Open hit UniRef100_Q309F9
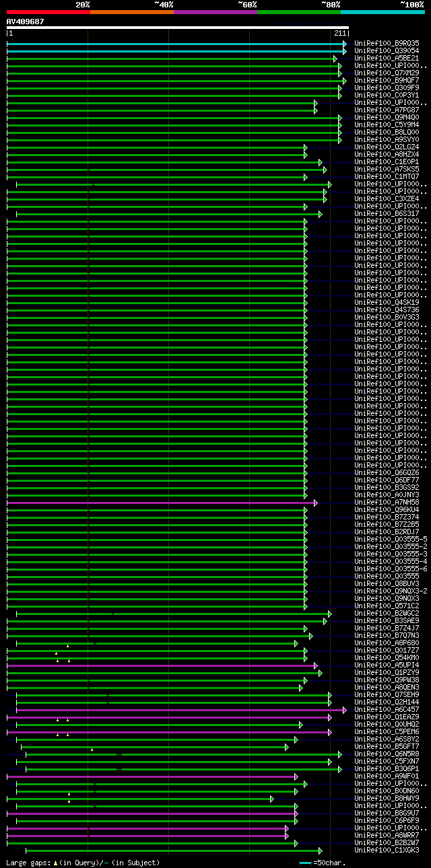Image resolution: width=431 pixels, height=868 pixels. [387, 87]
